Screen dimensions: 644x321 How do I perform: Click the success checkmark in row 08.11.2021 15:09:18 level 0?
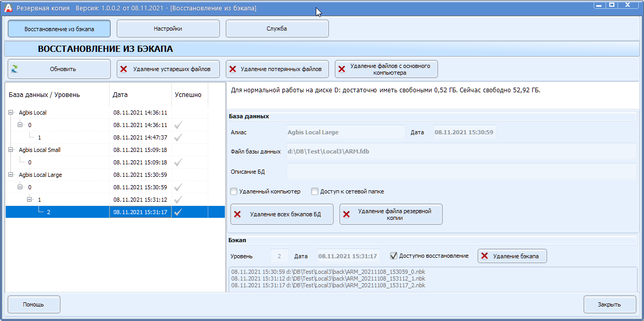pos(178,162)
